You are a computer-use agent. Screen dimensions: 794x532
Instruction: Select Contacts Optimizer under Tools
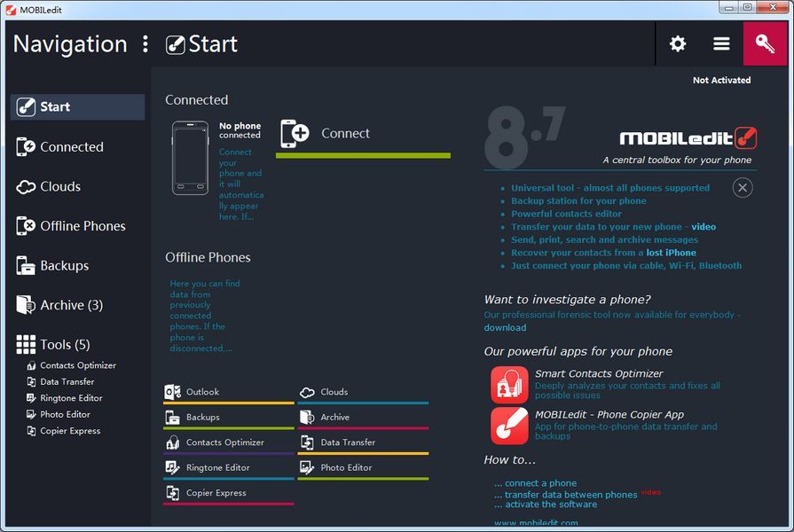click(71, 365)
